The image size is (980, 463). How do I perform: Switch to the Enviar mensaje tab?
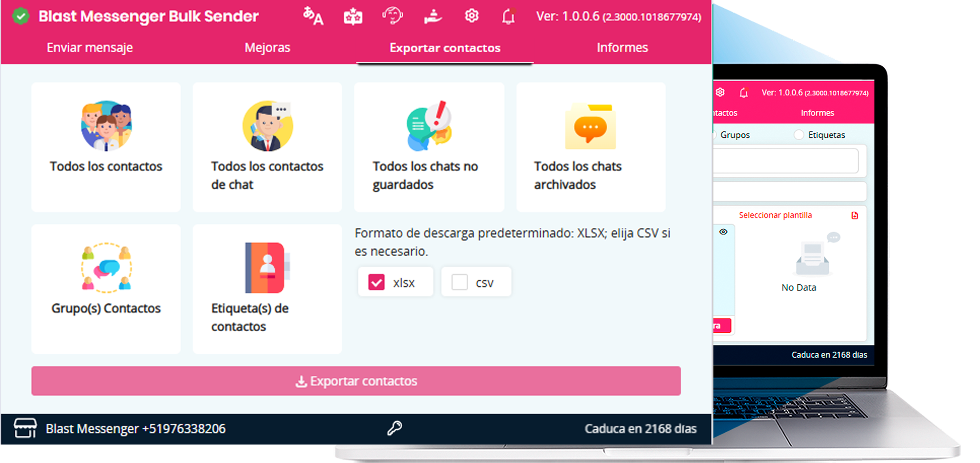pyautogui.click(x=90, y=48)
